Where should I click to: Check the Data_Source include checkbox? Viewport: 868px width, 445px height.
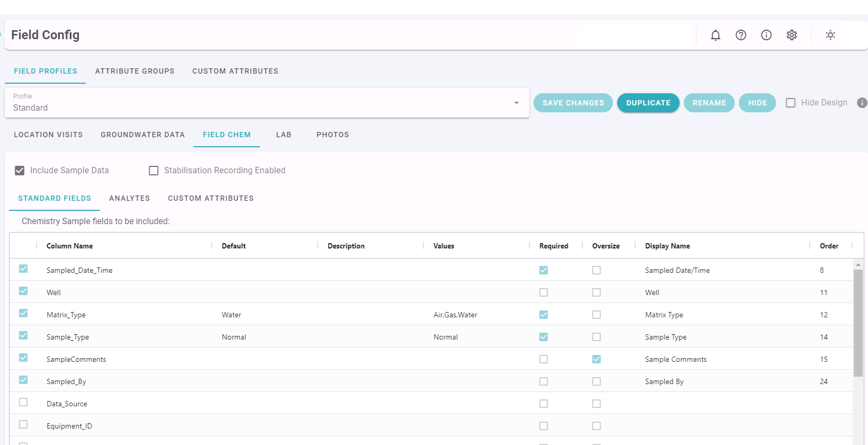click(23, 402)
